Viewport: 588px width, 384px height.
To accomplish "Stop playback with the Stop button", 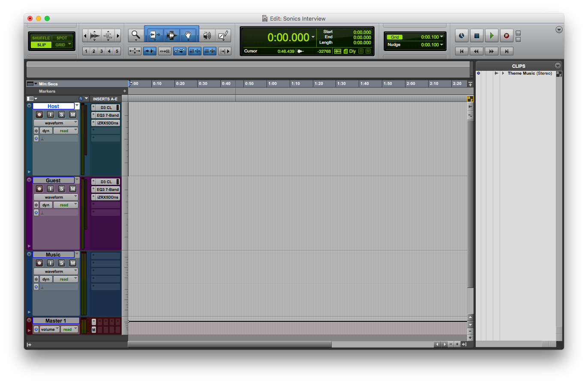I will [477, 36].
